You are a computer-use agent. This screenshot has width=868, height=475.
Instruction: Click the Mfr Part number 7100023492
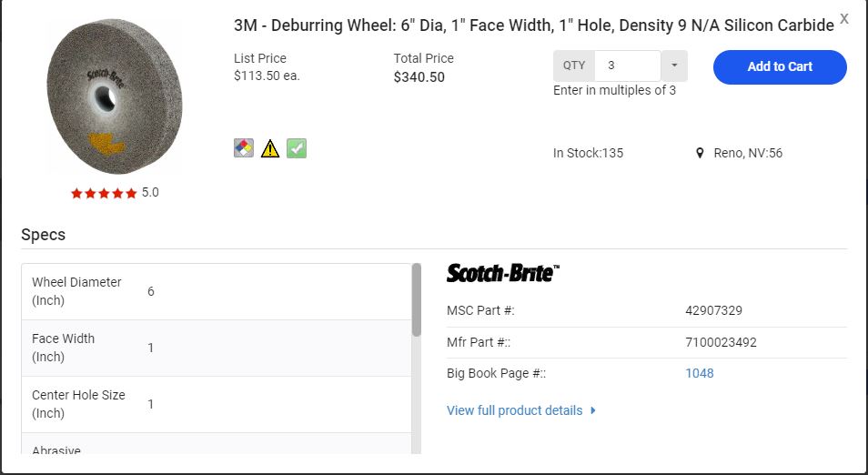(x=721, y=342)
